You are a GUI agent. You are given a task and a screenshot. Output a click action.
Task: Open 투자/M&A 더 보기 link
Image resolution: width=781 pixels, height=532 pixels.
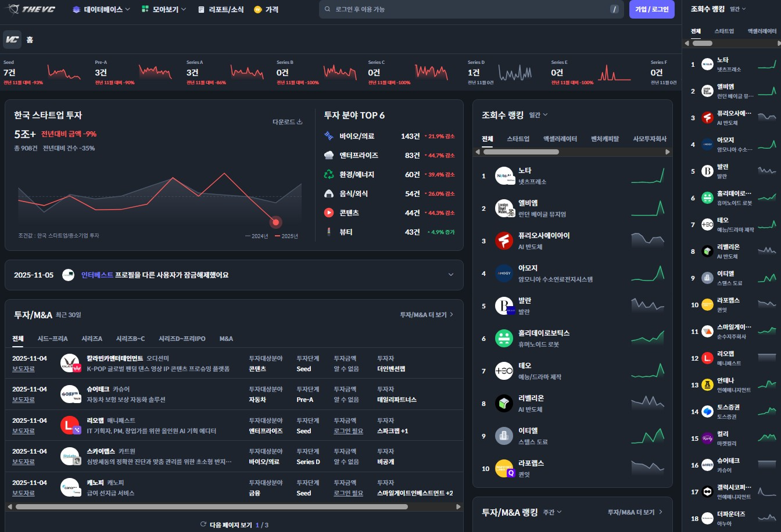click(x=427, y=315)
